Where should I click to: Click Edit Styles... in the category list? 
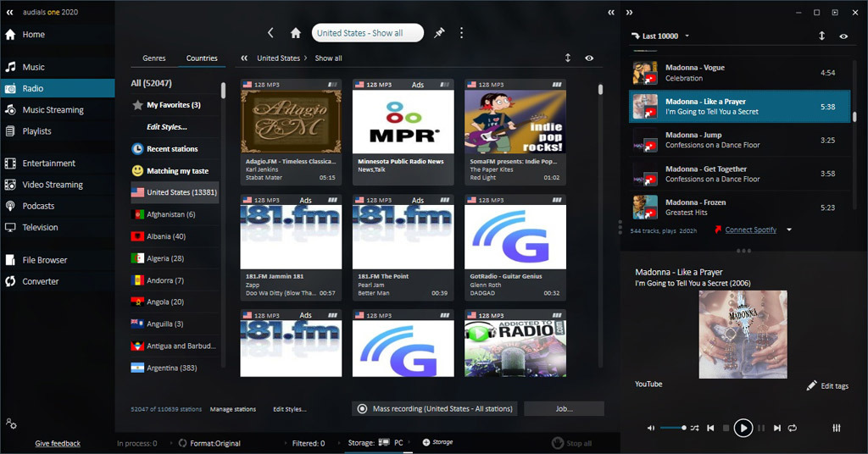pos(167,127)
